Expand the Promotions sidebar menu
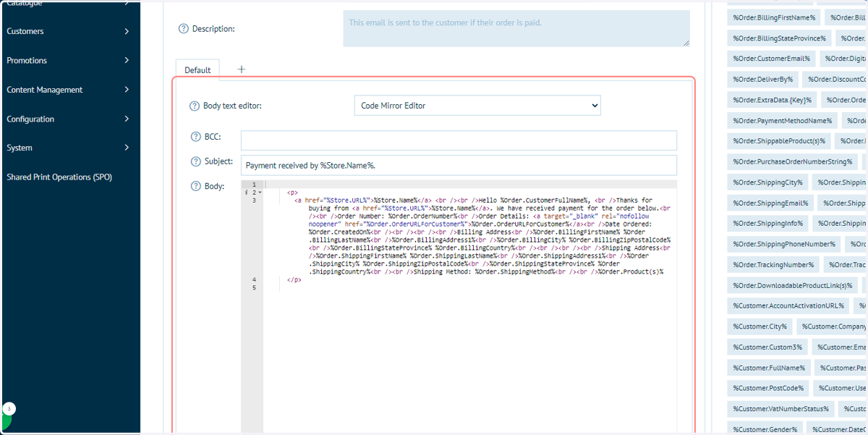The height and width of the screenshot is (435, 868). 69,60
